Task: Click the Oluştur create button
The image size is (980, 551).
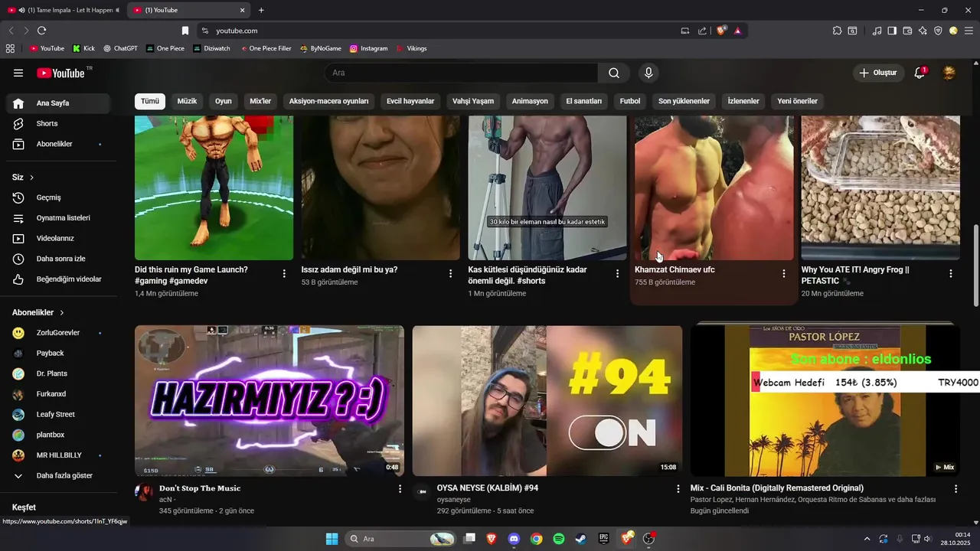Action: click(878, 73)
